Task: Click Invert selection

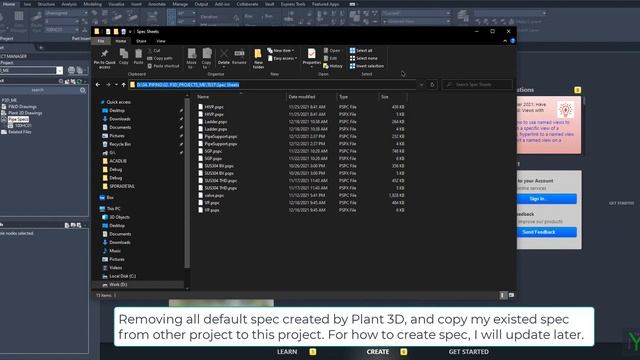Action: [367, 66]
